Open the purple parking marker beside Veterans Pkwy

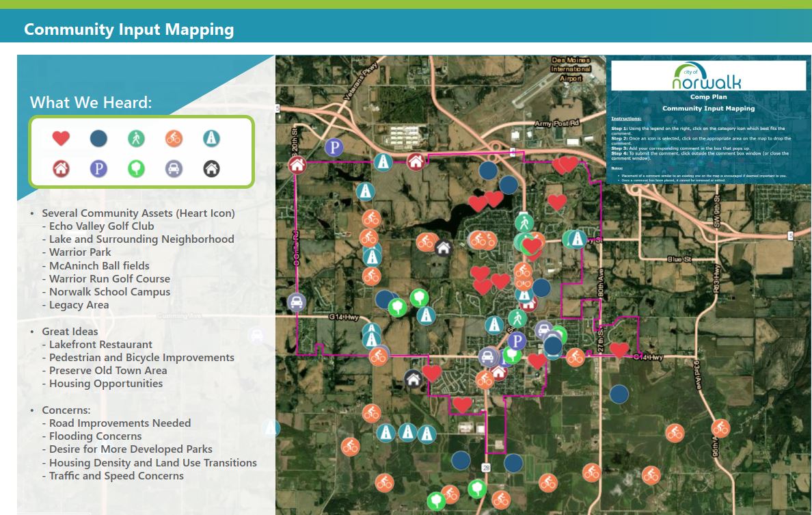334,147
